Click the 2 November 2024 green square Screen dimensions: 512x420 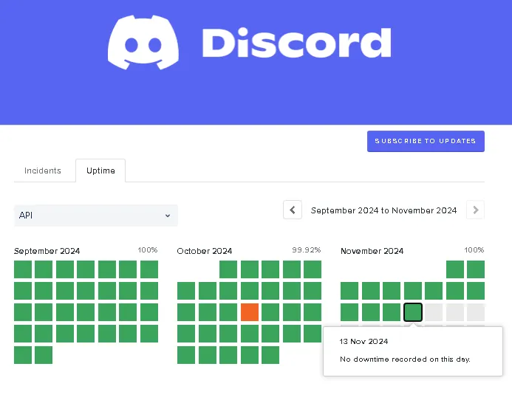click(x=476, y=269)
